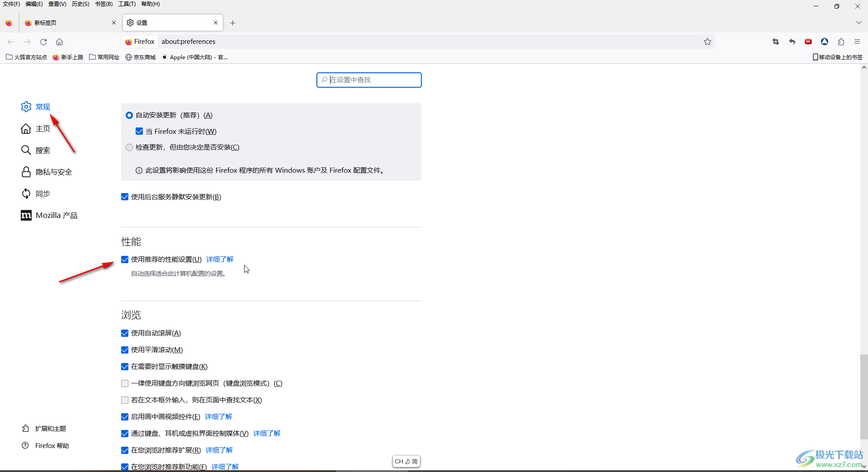
Task: Open the 文件(F) menu
Action: tap(11, 4)
